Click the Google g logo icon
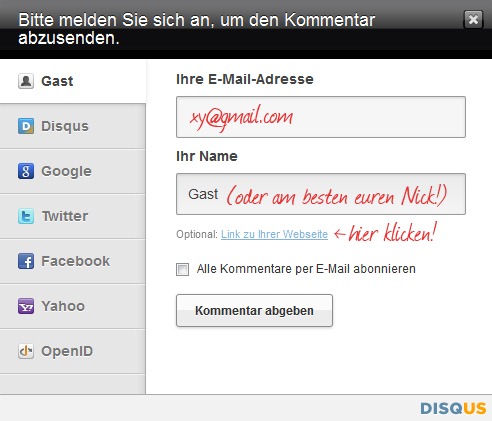Viewport: 492px width, 421px height. pos(26,171)
